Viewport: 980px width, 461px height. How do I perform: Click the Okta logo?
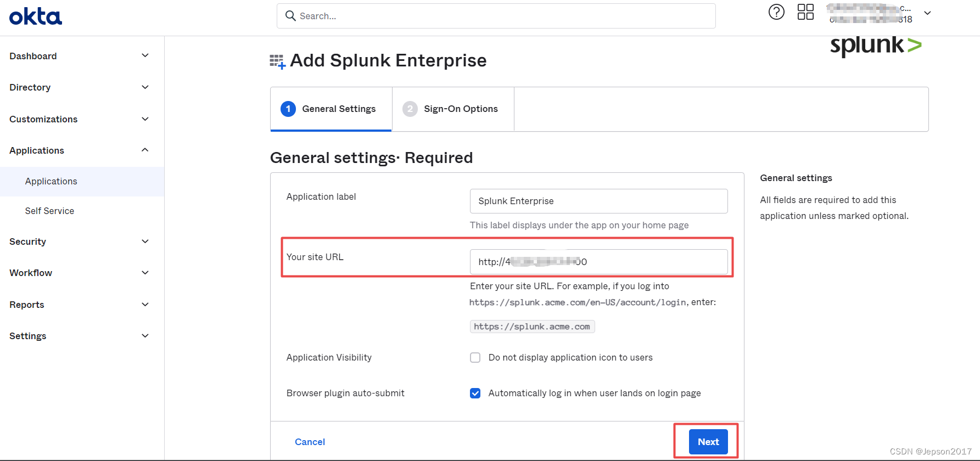(x=36, y=16)
